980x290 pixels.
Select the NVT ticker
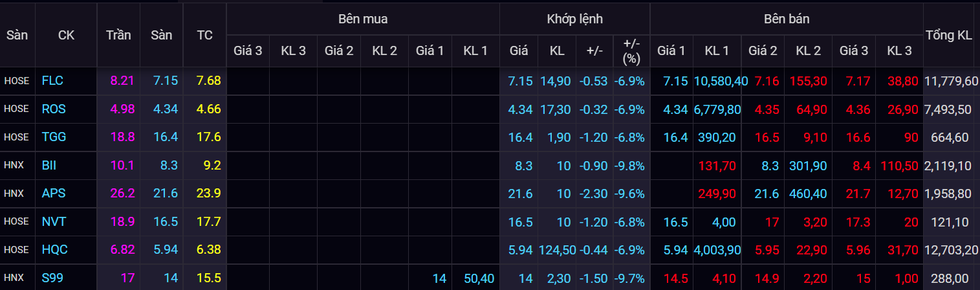(x=54, y=221)
